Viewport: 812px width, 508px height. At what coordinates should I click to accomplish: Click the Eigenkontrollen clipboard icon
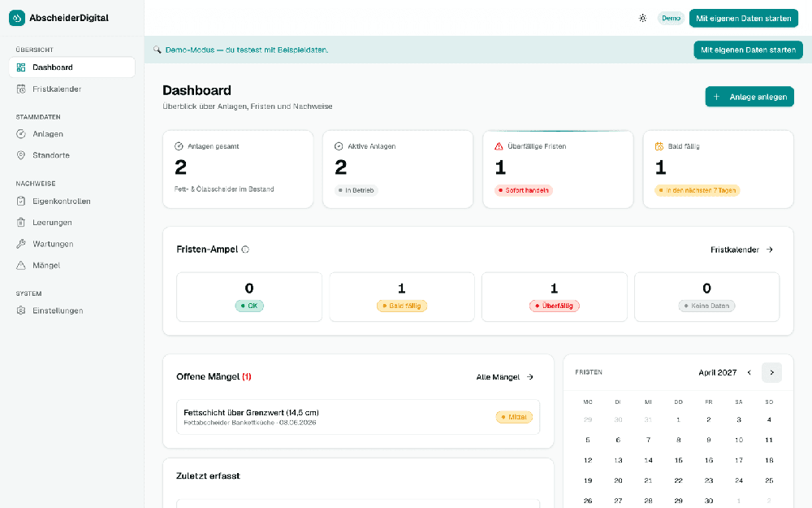(x=21, y=201)
